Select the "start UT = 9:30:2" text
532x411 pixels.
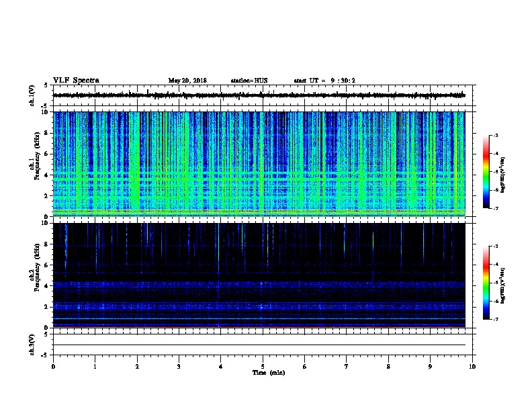(x=324, y=81)
